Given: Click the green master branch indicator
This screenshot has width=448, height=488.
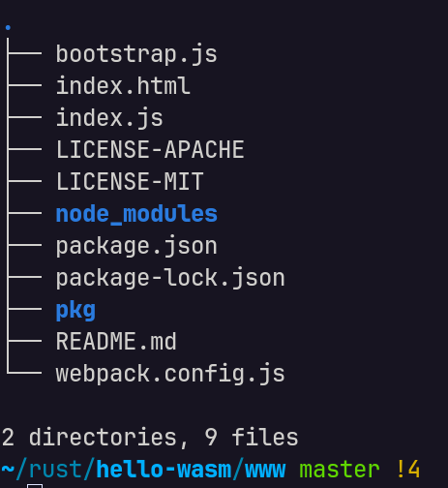Looking at the screenshot, I should 340,470.
